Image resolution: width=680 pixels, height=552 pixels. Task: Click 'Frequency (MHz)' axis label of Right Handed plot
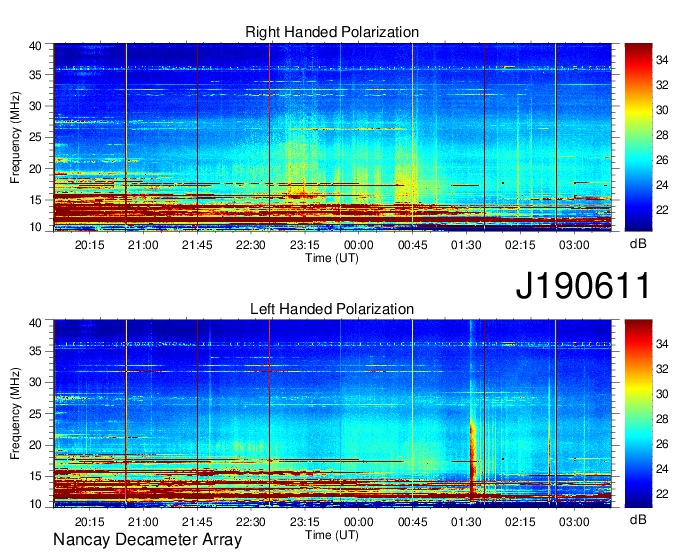point(15,137)
